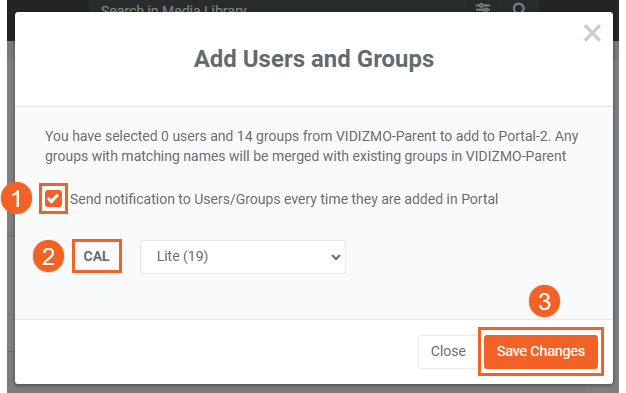Expand the CAL list using the chevron arrow

pos(336,257)
